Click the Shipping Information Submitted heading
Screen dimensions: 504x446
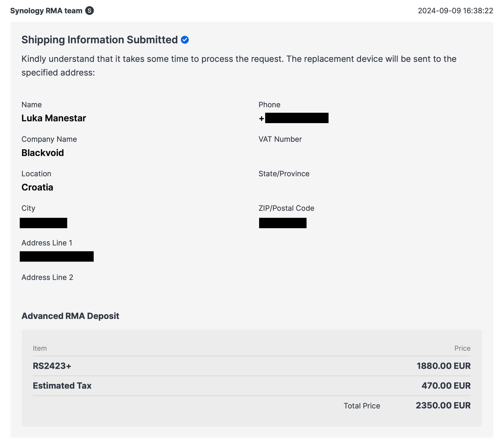pyautogui.click(x=100, y=40)
